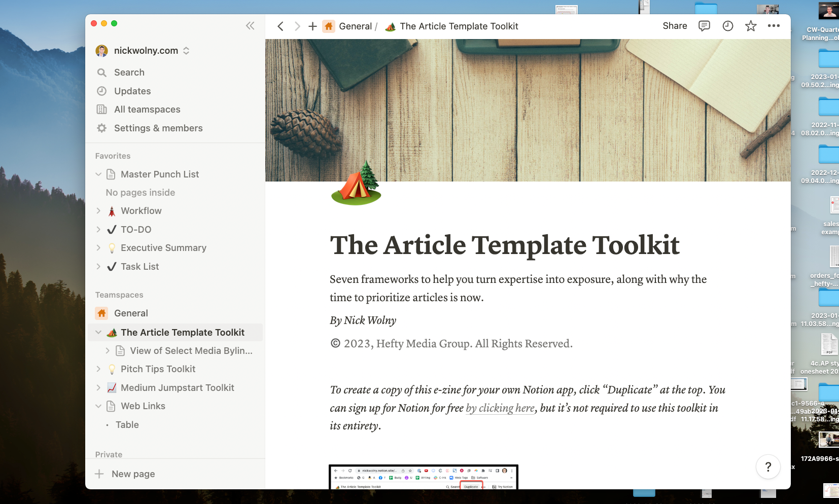Click the tent page icon below cover
The image size is (839, 504).
356,183
